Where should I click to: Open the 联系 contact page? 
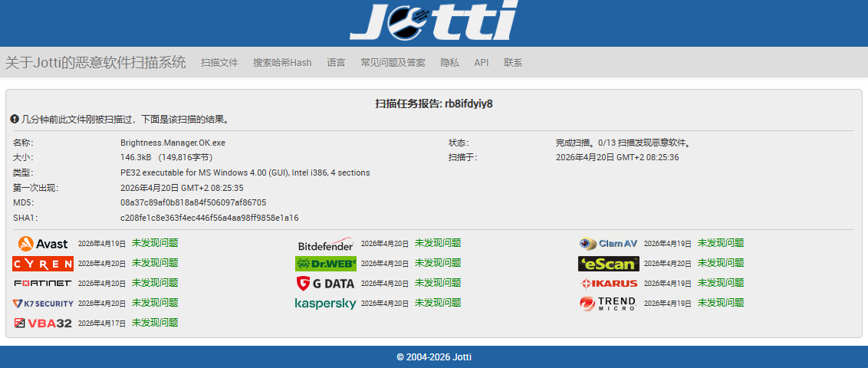coord(513,63)
